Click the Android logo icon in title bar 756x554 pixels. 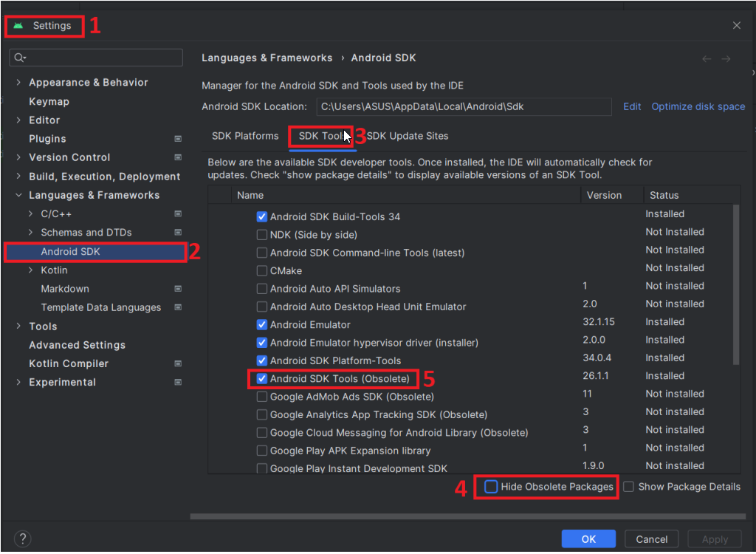point(18,26)
